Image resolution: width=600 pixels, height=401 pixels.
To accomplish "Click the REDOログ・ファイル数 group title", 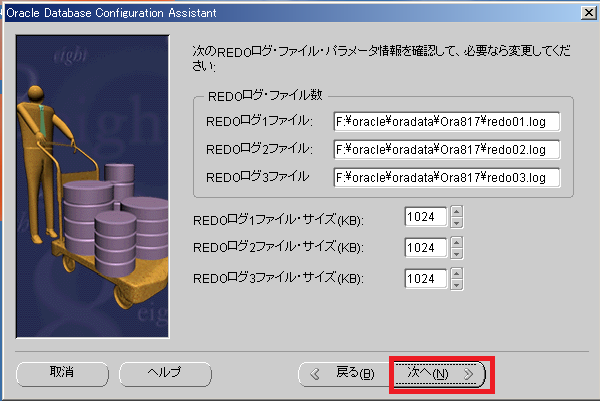I will coord(265,96).
